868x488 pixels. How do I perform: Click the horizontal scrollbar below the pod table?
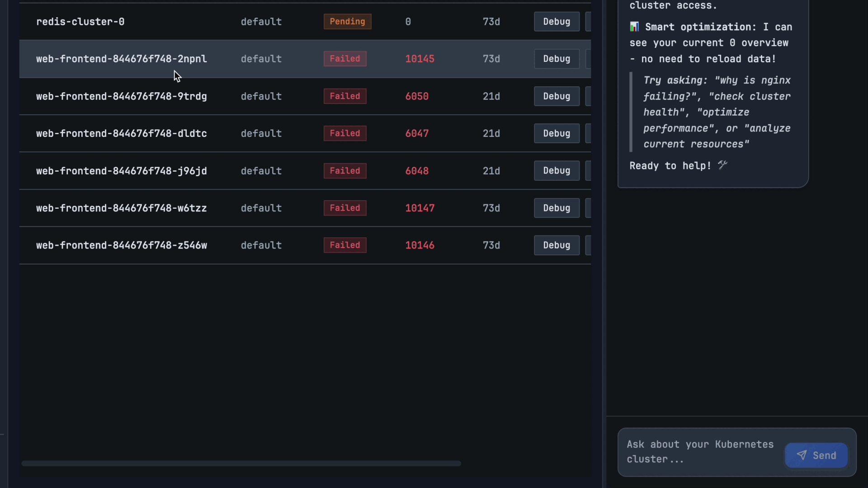241,463
